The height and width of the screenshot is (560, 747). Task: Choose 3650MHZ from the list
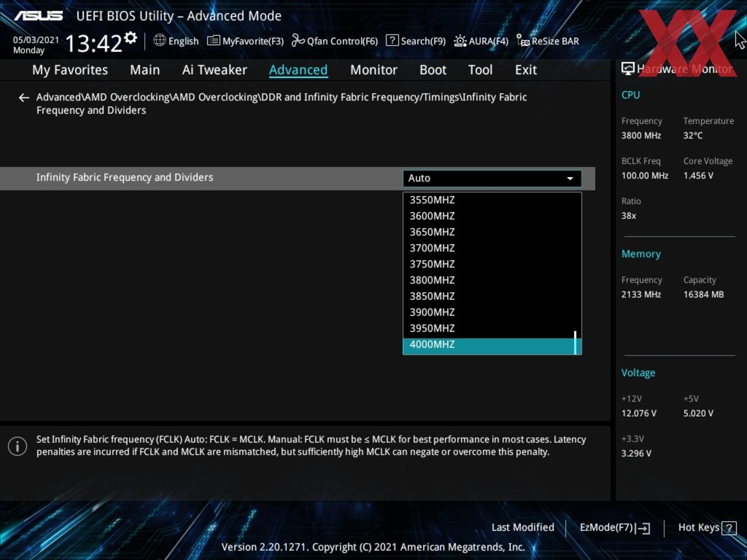(x=492, y=232)
